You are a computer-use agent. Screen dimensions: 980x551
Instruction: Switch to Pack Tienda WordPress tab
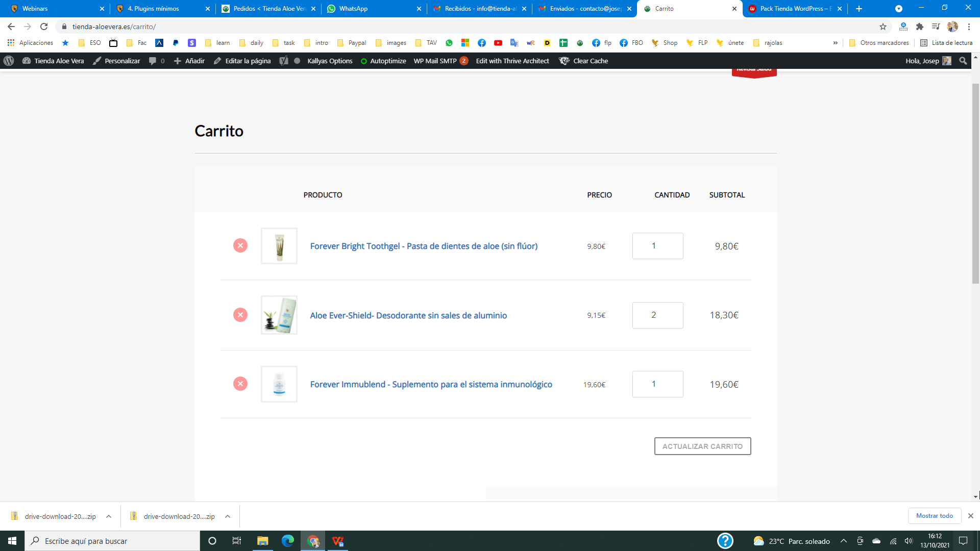(x=795, y=9)
